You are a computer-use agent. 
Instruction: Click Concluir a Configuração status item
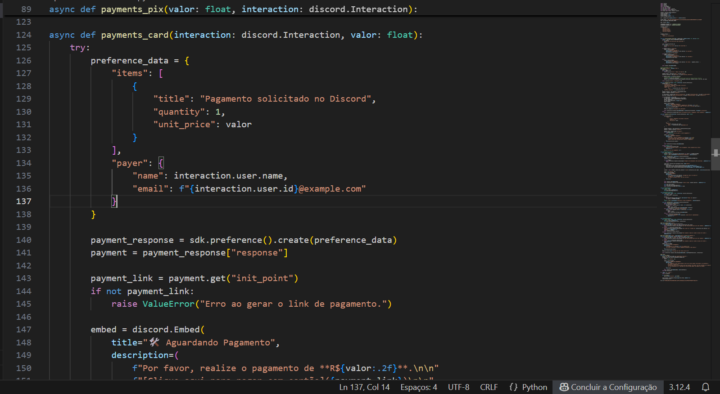pyautogui.click(x=608, y=387)
